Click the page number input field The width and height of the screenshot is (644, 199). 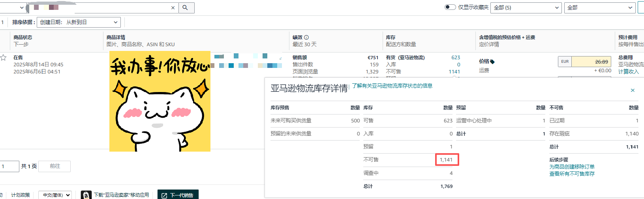pos(9,166)
